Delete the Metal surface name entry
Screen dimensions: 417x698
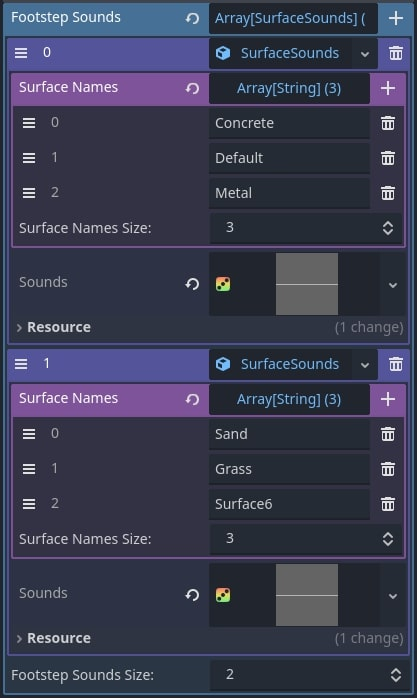pos(388,193)
